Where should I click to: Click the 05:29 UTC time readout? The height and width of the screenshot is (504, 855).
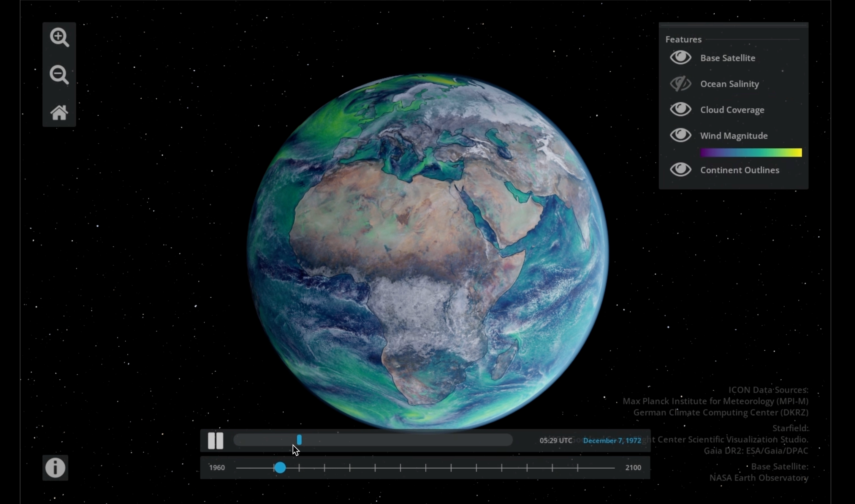[556, 440]
